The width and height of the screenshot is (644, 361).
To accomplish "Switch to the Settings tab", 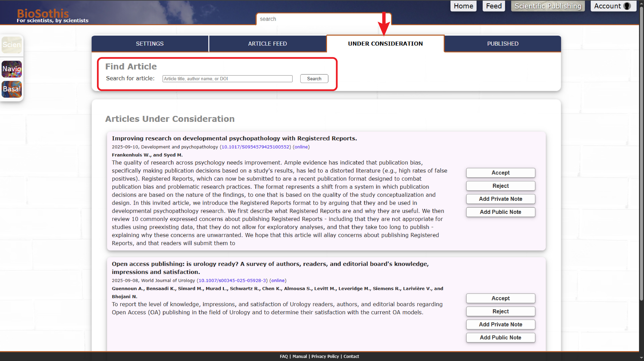I will 150,44.
